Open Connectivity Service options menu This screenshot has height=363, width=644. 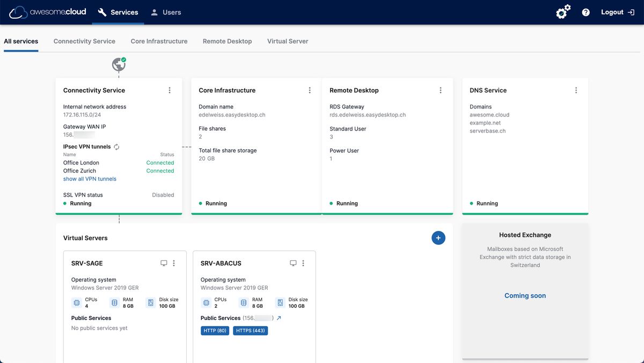(170, 90)
